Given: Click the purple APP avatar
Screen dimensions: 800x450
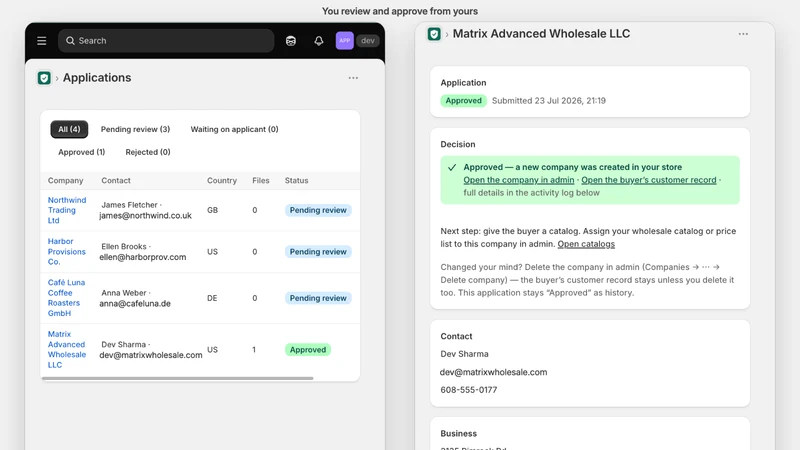Looking at the screenshot, I should (x=345, y=41).
